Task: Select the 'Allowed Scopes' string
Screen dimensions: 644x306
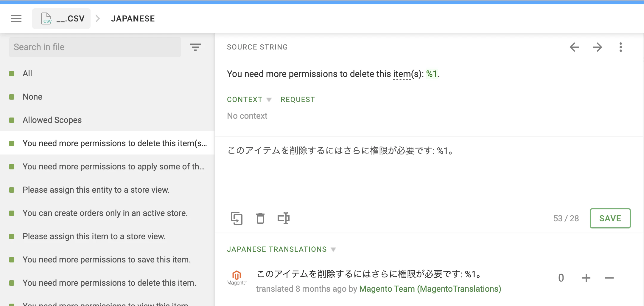Action: point(107,120)
